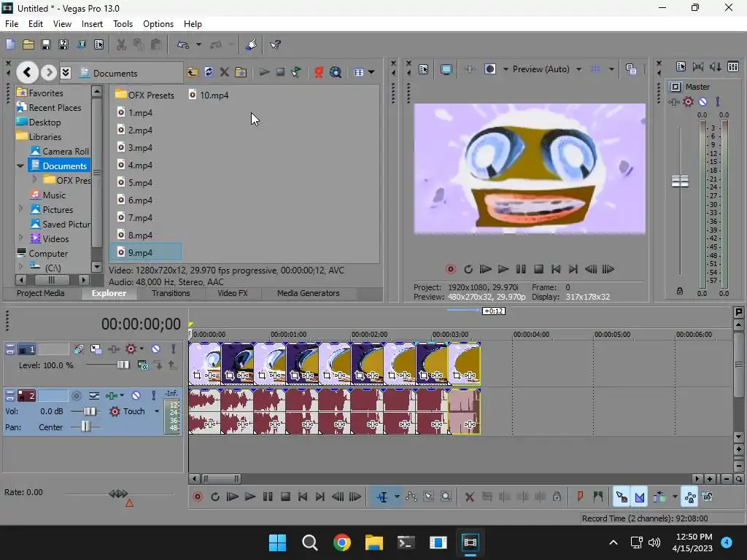
Task: Select the Camera Roll folder
Action: (x=59, y=152)
